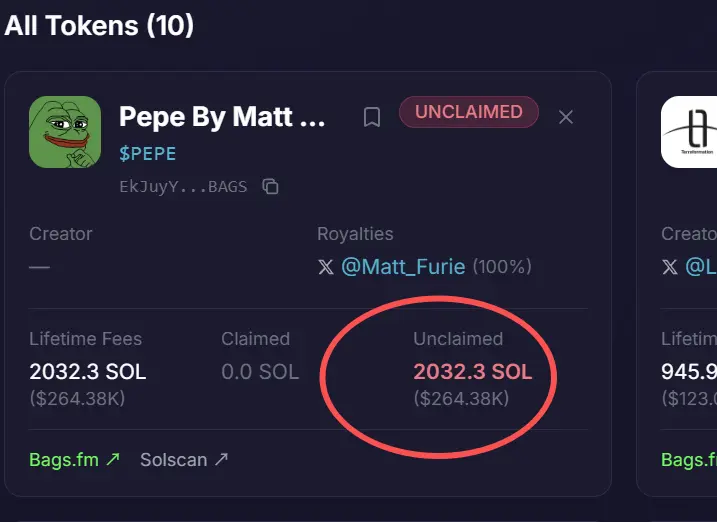Copy the EkJuyY...BAGS token address
Screen dimensions: 717x522
click(270, 186)
